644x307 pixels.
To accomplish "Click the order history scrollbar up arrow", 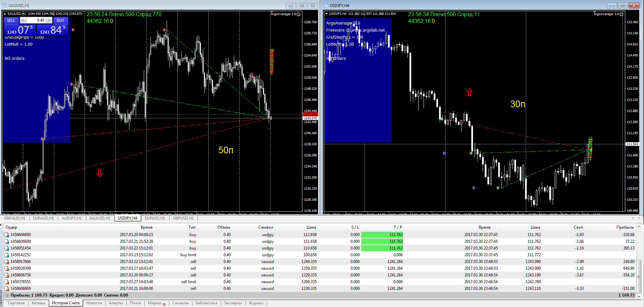I will [x=639, y=227].
